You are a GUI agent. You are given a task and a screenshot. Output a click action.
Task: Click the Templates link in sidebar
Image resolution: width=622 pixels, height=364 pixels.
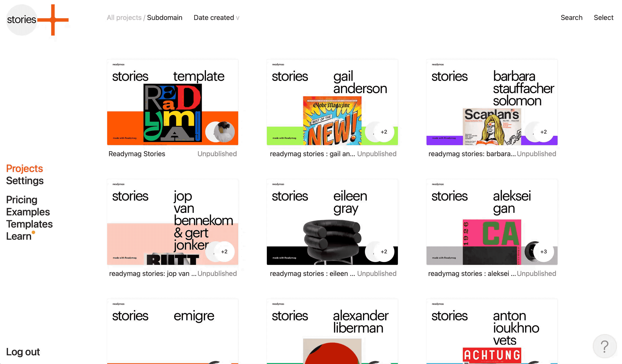[x=29, y=224]
